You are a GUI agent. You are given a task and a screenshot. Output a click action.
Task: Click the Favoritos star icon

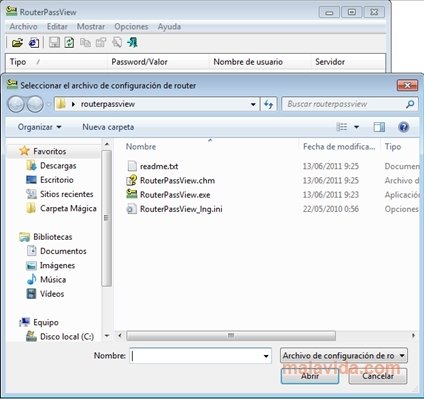click(x=24, y=151)
